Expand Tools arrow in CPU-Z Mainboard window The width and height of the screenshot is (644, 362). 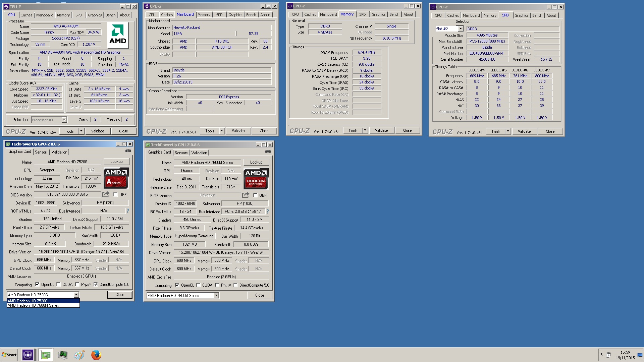coord(222,131)
